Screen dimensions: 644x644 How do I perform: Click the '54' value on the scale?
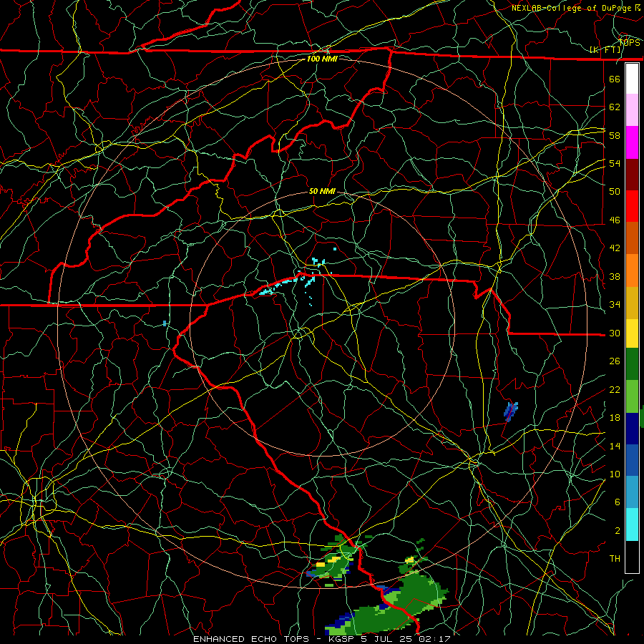pyautogui.click(x=615, y=163)
